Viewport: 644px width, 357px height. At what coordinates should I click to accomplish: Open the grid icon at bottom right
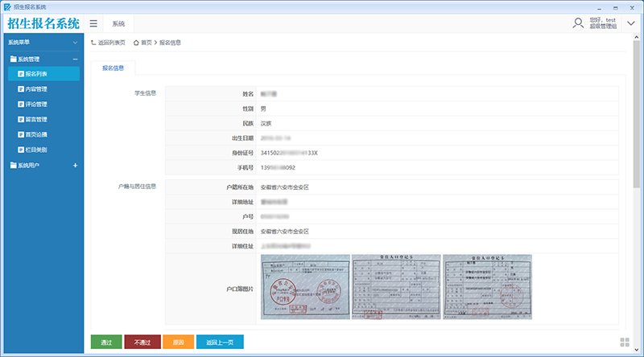[x=625, y=343]
